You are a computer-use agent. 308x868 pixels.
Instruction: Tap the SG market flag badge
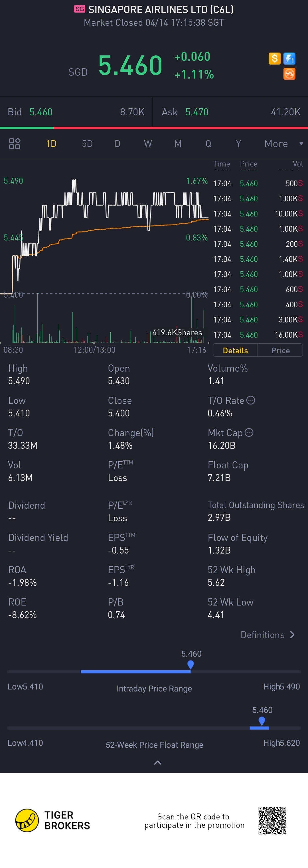[x=80, y=9]
